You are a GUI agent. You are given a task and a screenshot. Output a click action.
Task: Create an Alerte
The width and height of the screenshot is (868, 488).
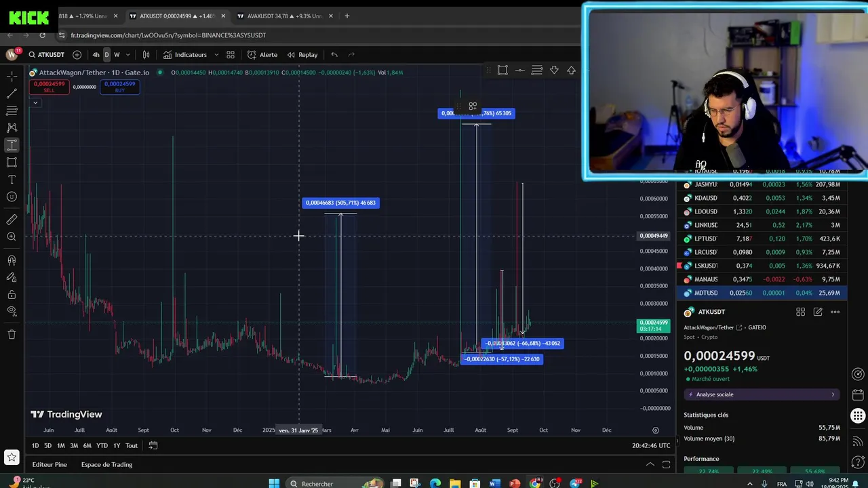[262, 55]
